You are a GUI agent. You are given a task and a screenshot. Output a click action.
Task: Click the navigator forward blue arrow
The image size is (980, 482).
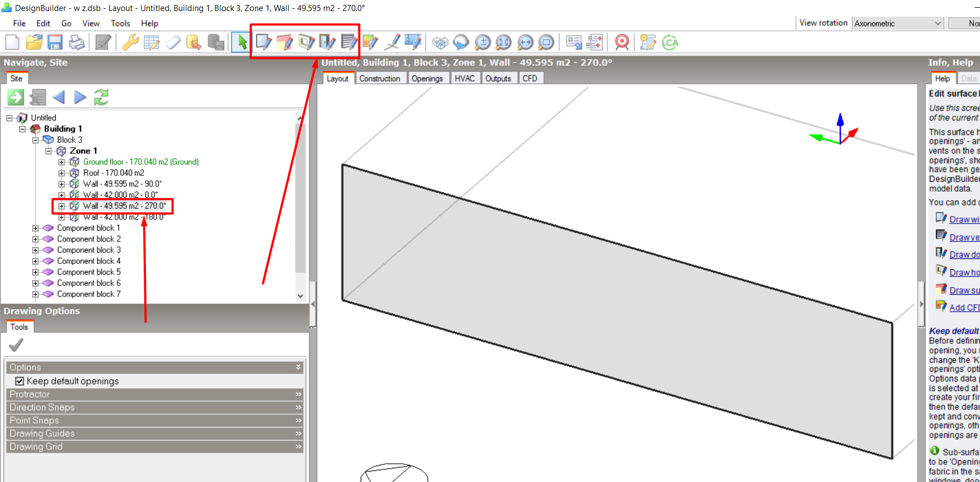tap(80, 98)
